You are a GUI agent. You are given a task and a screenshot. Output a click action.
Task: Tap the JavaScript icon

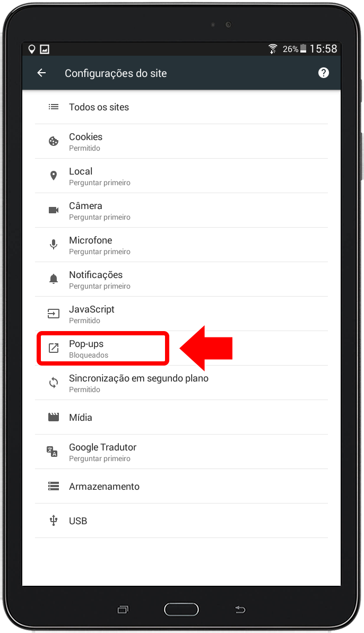[x=53, y=313]
